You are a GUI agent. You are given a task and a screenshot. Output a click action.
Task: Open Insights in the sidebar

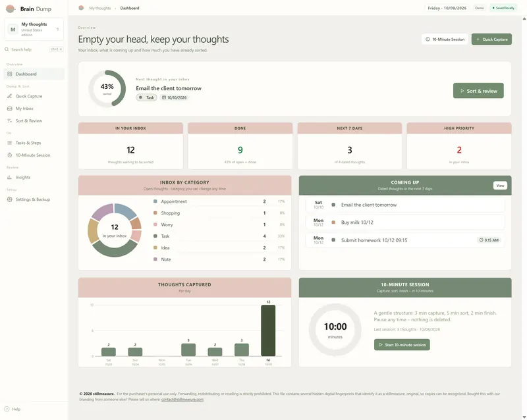34,177
